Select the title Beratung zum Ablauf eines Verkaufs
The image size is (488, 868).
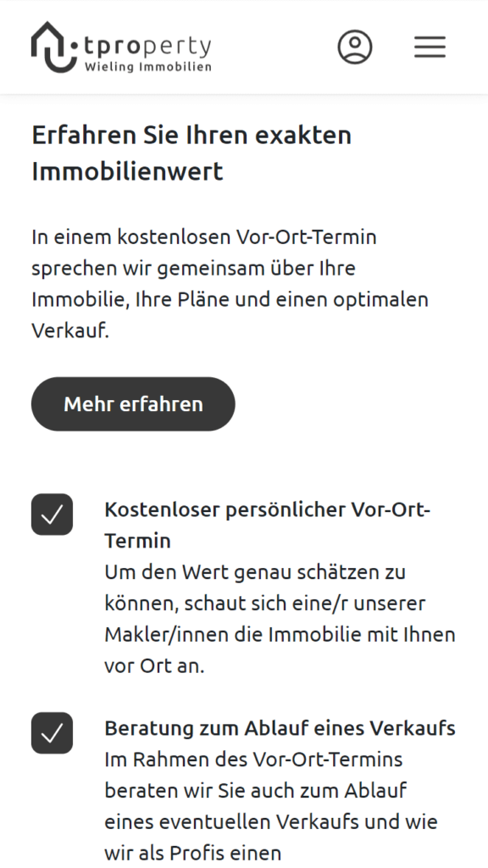coord(280,728)
